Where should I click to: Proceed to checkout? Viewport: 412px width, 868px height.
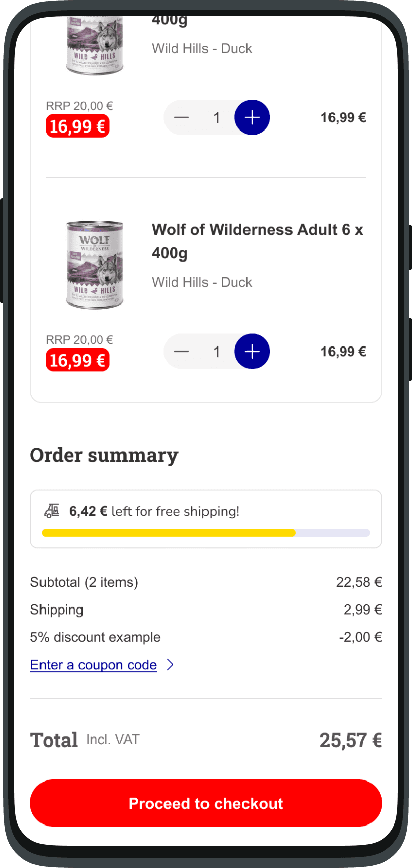[x=206, y=803]
